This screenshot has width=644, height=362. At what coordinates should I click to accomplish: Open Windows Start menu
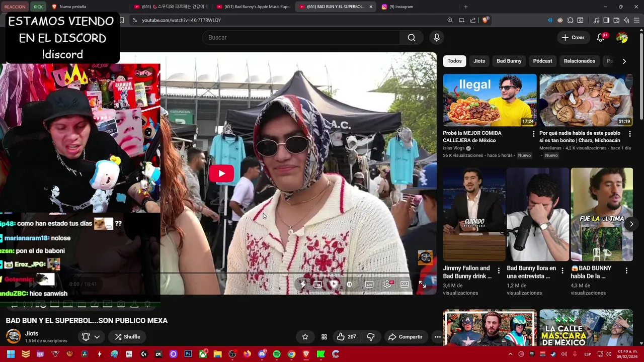11,354
